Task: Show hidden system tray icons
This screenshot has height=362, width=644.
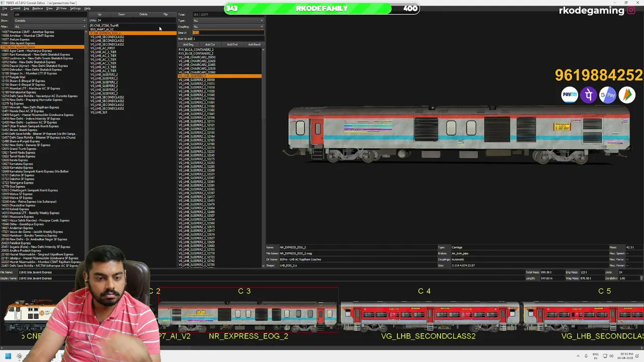Action: [578, 356]
